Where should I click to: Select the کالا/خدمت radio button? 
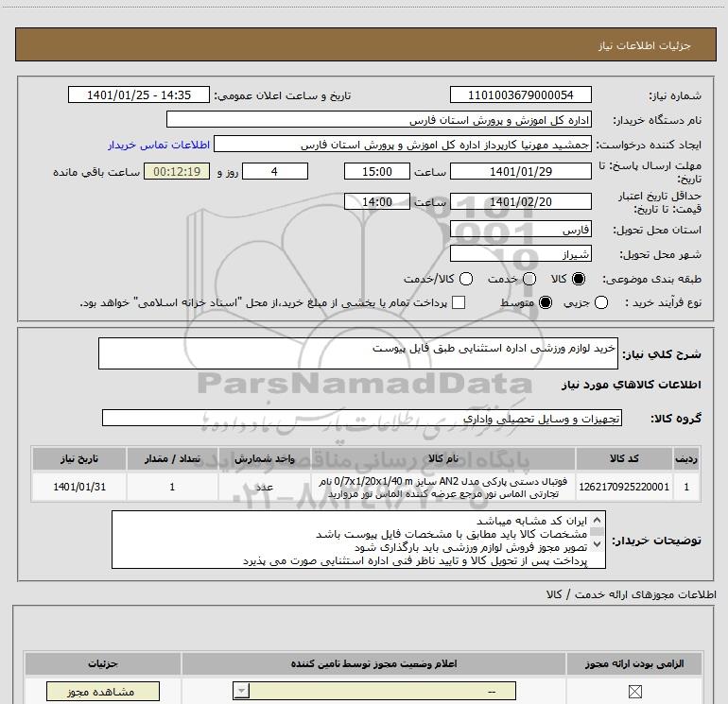coord(466,279)
